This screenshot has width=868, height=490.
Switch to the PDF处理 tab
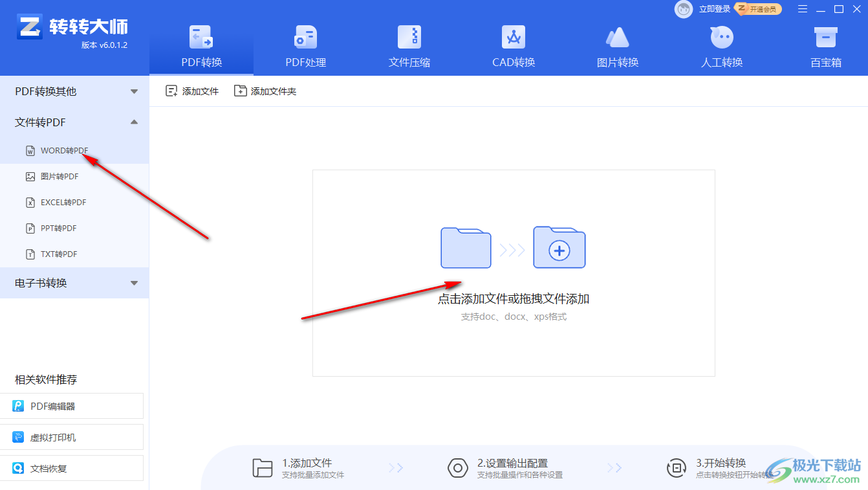[x=305, y=47]
